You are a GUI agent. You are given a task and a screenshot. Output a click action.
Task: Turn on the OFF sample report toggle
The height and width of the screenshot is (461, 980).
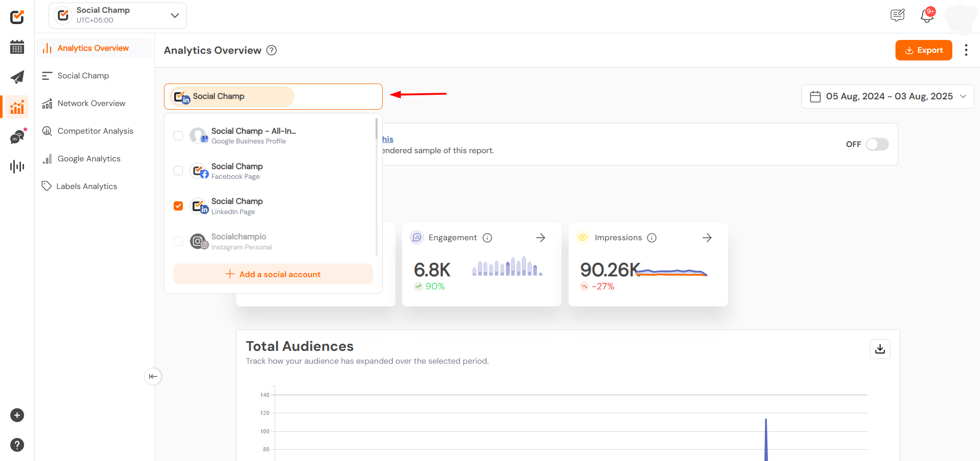pos(877,144)
